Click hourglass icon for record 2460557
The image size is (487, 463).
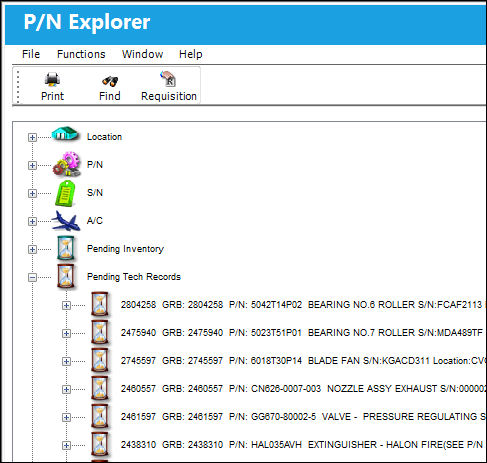click(x=100, y=388)
